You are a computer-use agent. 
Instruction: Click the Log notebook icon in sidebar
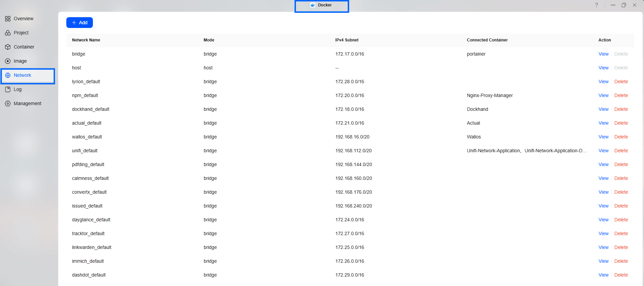[8, 89]
